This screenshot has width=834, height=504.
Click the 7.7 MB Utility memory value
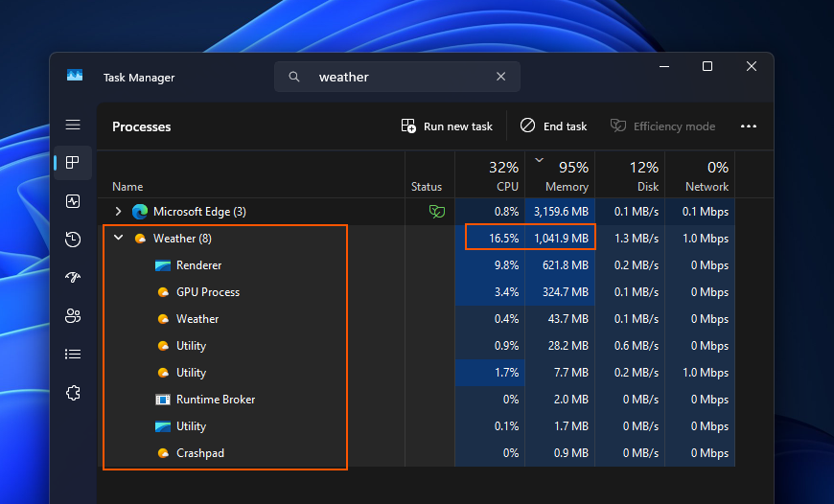(x=571, y=373)
